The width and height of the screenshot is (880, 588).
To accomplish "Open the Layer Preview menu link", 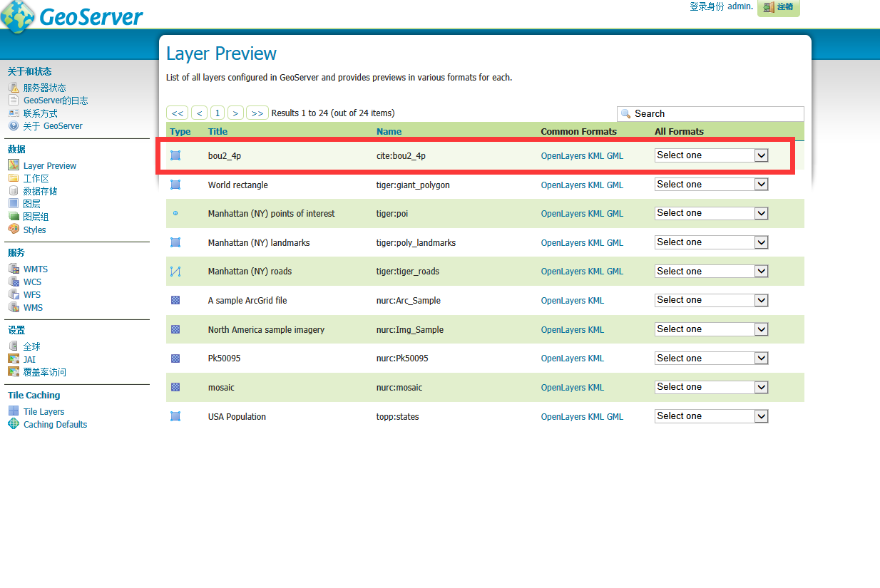I will (x=50, y=165).
